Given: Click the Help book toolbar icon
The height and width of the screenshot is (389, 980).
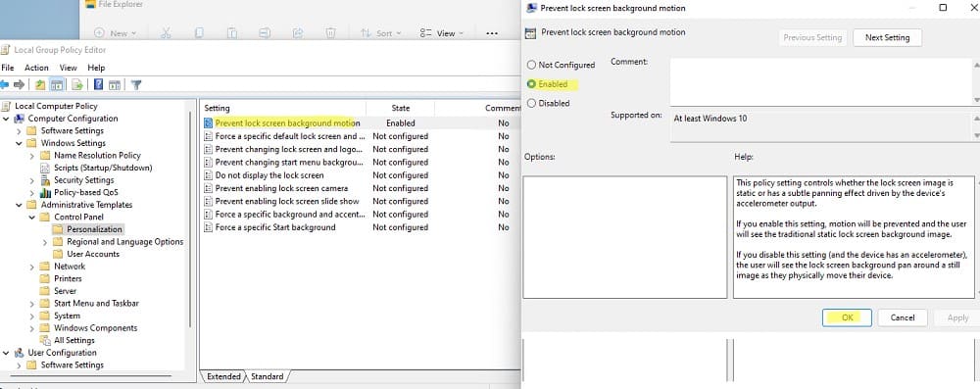Looking at the screenshot, I should 98,84.
